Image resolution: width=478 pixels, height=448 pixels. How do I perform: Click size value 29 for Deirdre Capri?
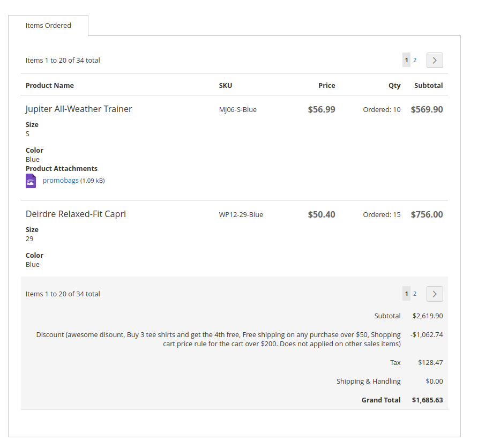tap(29, 239)
